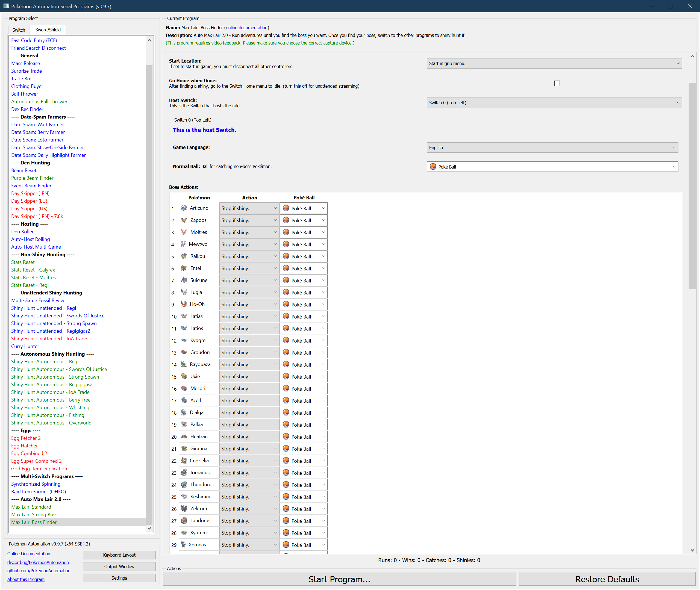The width and height of the screenshot is (700, 590).
Task: Click the Giratina sprite icon
Action: pyautogui.click(x=184, y=448)
